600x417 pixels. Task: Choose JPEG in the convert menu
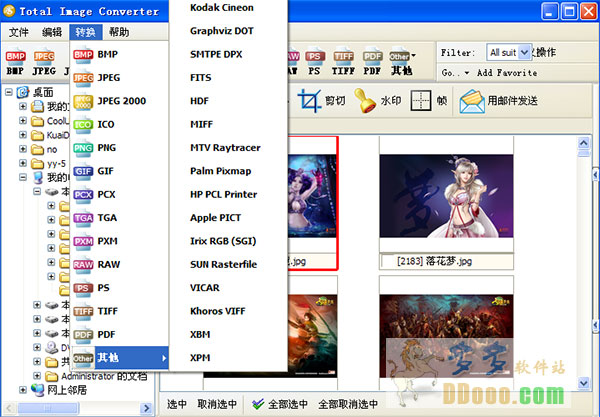pos(119,78)
